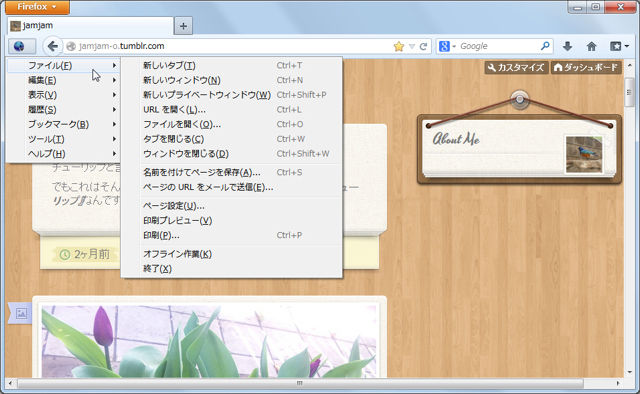Click the tulip photo post image
The height and width of the screenshot is (394, 640).
coord(209,341)
